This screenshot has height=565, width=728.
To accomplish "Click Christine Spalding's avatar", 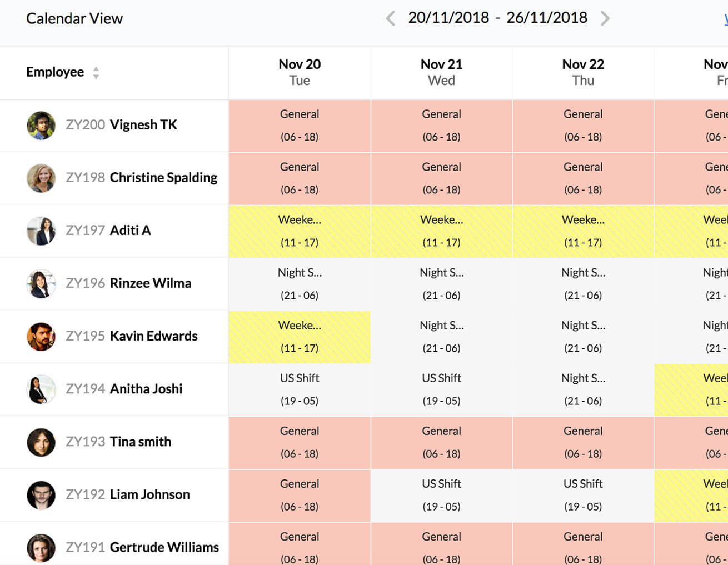I will 41,178.
